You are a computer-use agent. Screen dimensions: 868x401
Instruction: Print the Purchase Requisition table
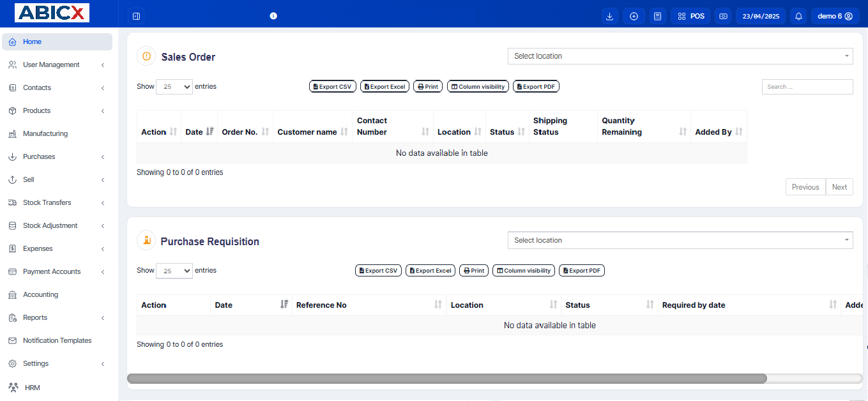point(473,270)
